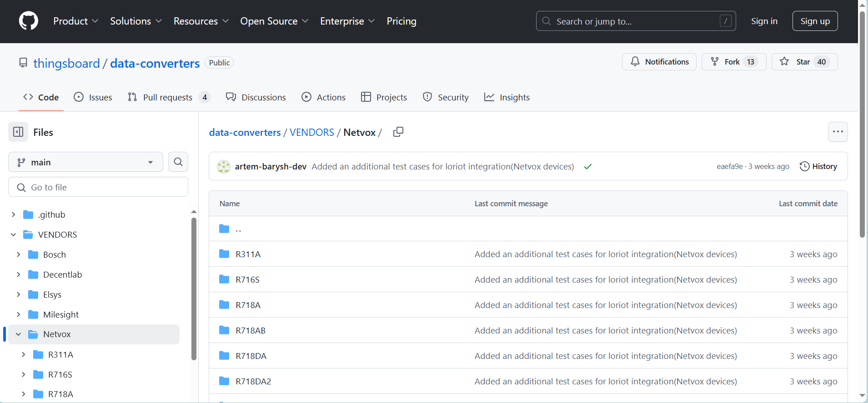Click R718DA2 folder icon in file table
Viewport: 868px width, 403px height.
(x=224, y=381)
